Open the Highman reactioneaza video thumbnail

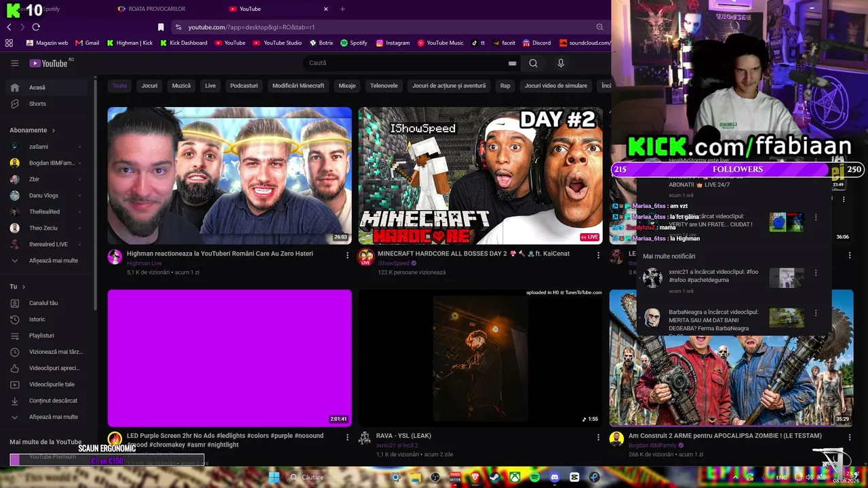click(230, 176)
